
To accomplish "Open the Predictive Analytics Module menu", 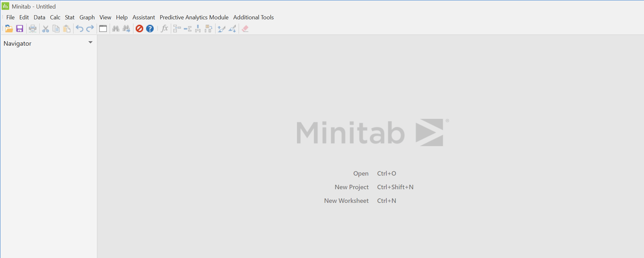I will 194,17.
